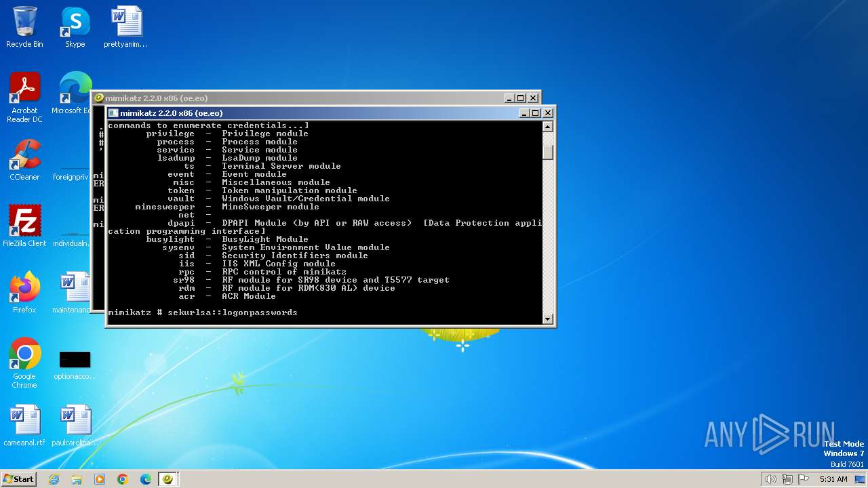Click the console vertical scrollbar thumb

pos(548,152)
